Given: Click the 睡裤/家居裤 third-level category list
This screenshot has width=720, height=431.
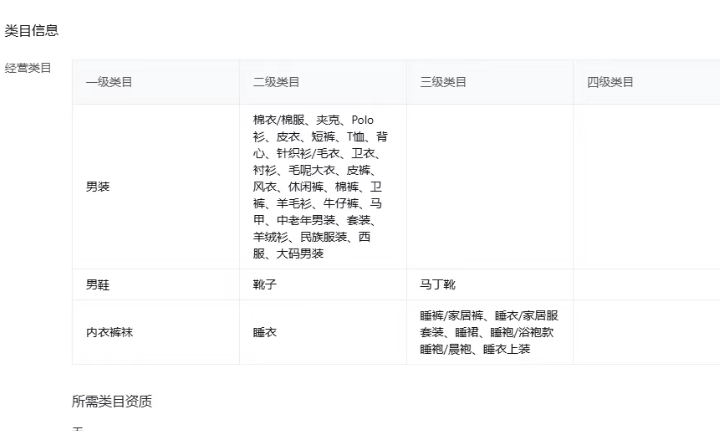Looking at the screenshot, I should [x=488, y=332].
